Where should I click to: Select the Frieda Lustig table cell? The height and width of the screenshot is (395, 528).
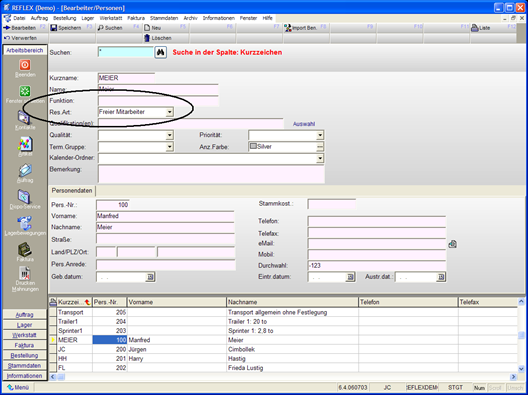click(293, 368)
